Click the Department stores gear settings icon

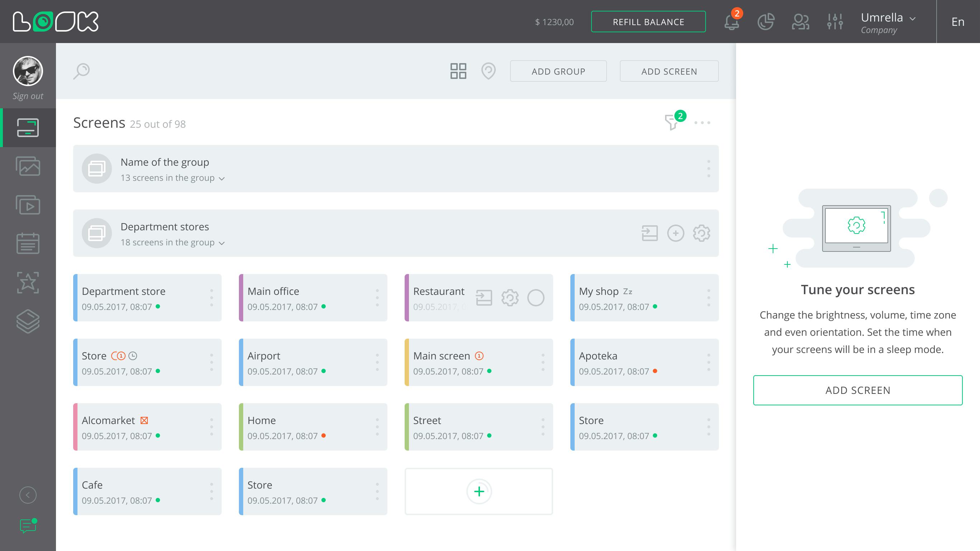click(x=701, y=233)
